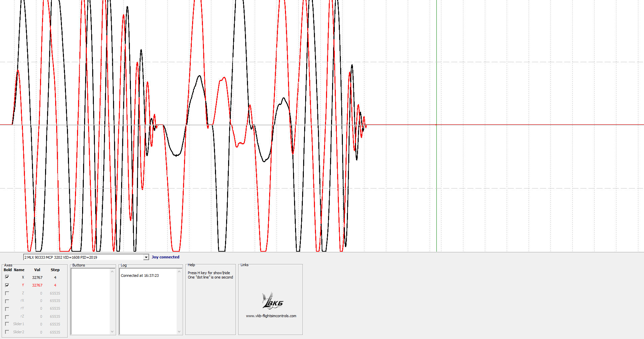Screen dimensions: 644x339
Task: Click the 'Axes' group label
Action: tap(8, 265)
